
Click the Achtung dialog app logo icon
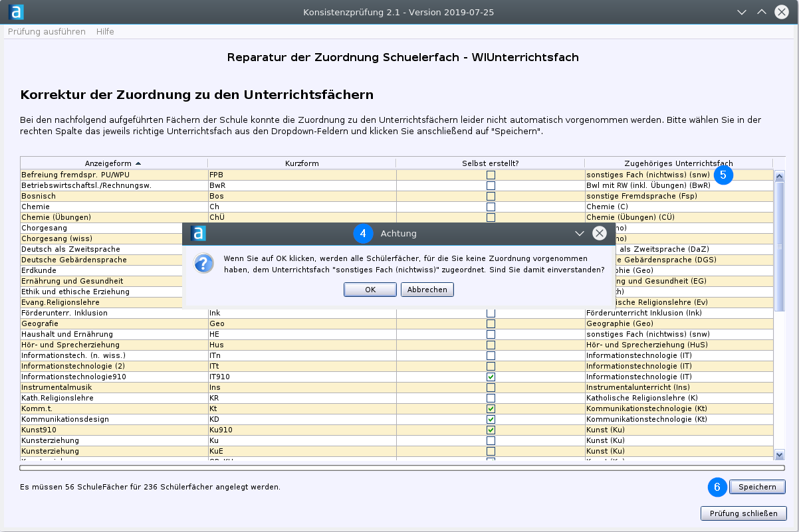(x=197, y=233)
